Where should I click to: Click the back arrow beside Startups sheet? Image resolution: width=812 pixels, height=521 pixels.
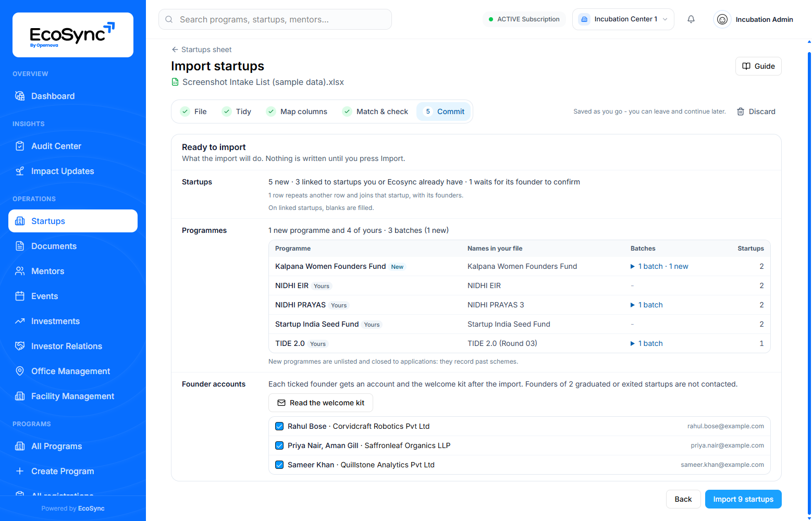tap(175, 49)
